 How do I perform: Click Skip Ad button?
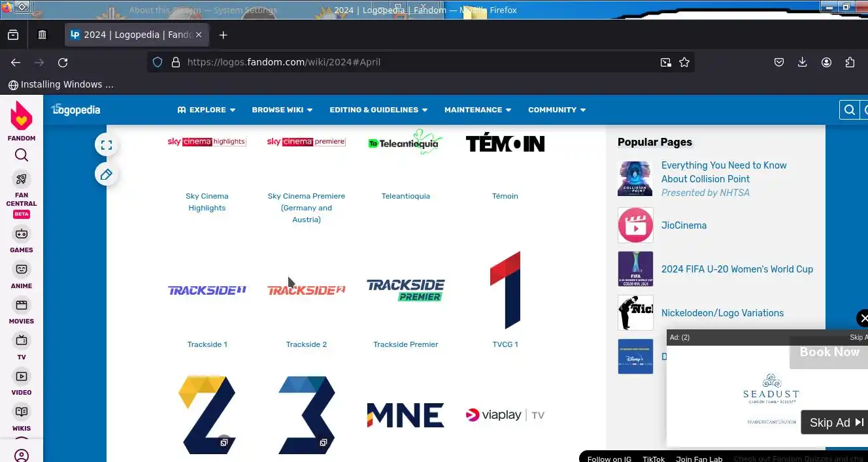[835, 422]
